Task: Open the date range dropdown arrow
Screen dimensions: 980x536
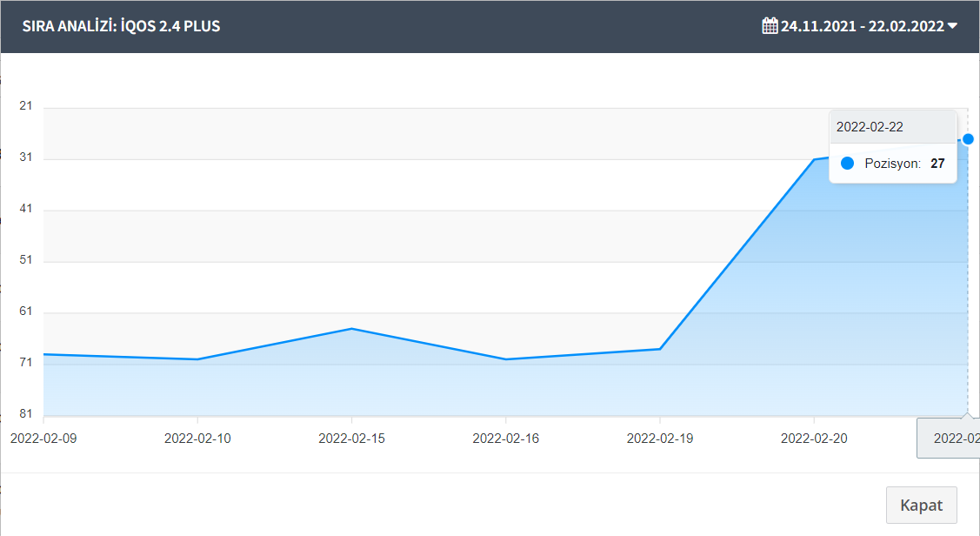Action: click(x=952, y=26)
